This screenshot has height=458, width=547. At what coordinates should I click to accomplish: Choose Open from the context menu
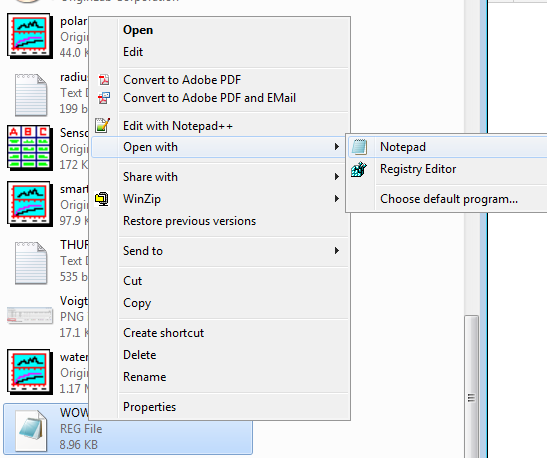[138, 30]
